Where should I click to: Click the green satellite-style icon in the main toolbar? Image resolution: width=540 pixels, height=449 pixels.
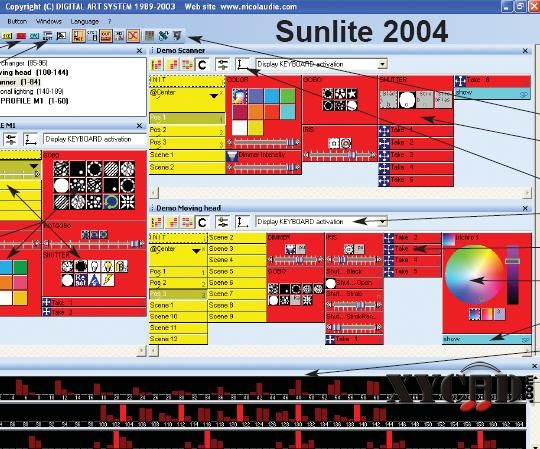(x=163, y=35)
